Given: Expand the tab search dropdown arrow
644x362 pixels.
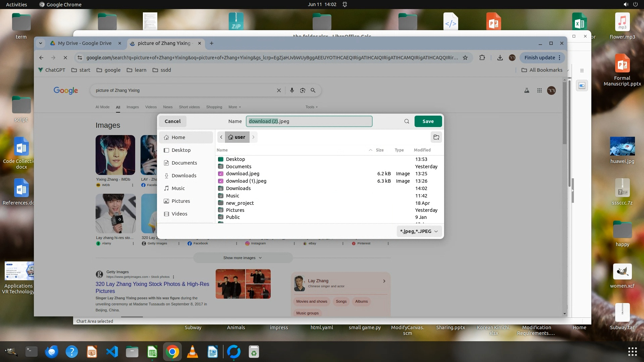Looking at the screenshot, I should [41, 43].
